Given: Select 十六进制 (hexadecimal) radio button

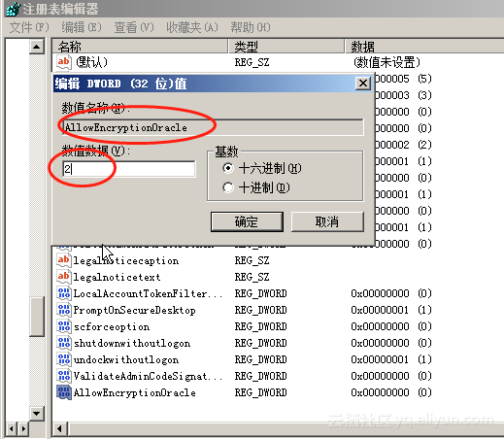Looking at the screenshot, I should click(x=228, y=168).
